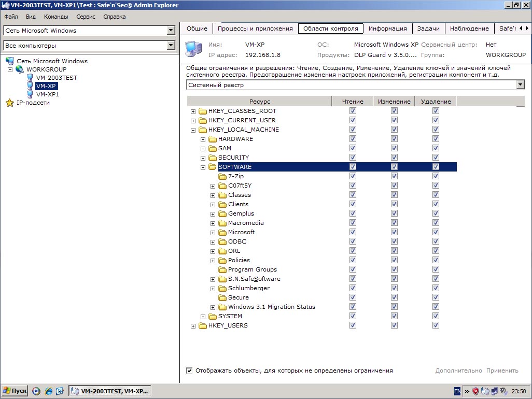The image size is (532, 399).
Task: Expand the SECURITY node
Action: (203, 158)
